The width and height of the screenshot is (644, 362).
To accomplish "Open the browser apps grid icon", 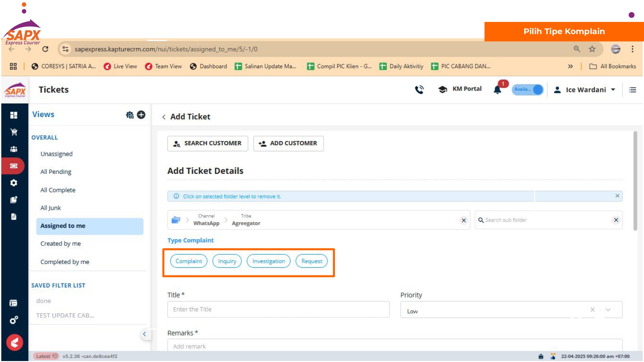I will point(13,66).
